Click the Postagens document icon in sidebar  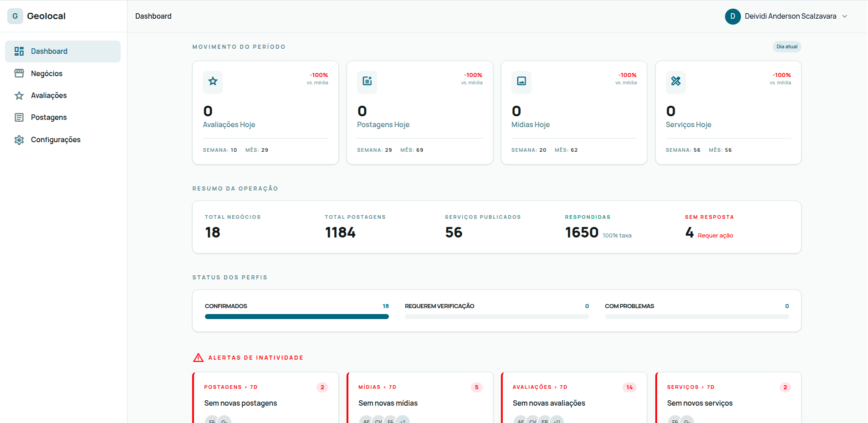(19, 117)
